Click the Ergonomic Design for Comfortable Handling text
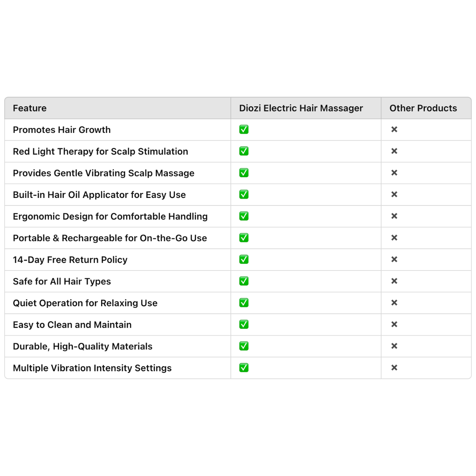Image resolution: width=476 pixels, height=476 pixels. pyautogui.click(x=110, y=217)
